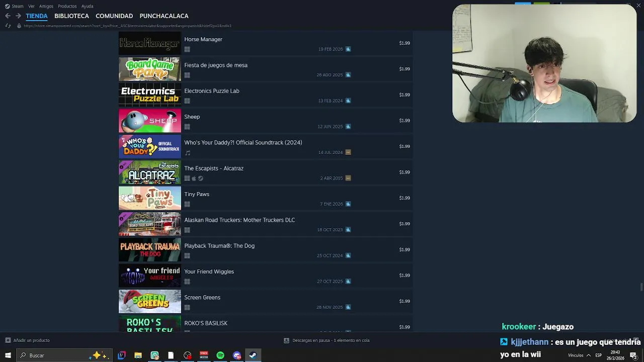Open the Productos menu
644x362 pixels.
pyautogui.click(x=67, y=7)
